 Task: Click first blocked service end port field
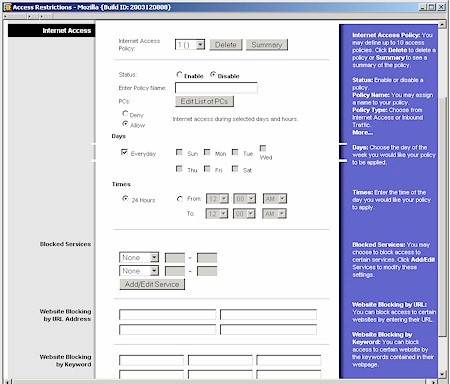207,258
